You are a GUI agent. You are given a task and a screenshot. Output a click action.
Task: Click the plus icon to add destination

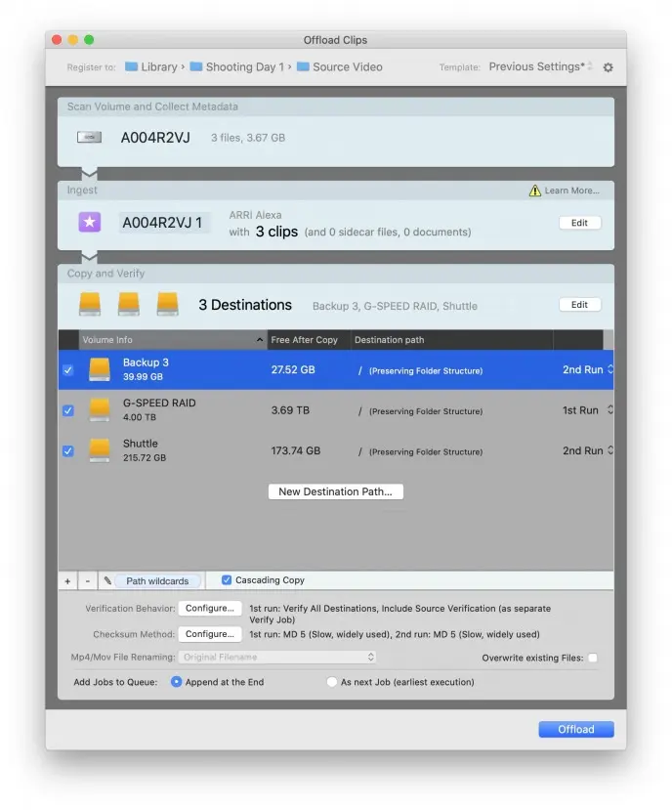pos(67,581)
